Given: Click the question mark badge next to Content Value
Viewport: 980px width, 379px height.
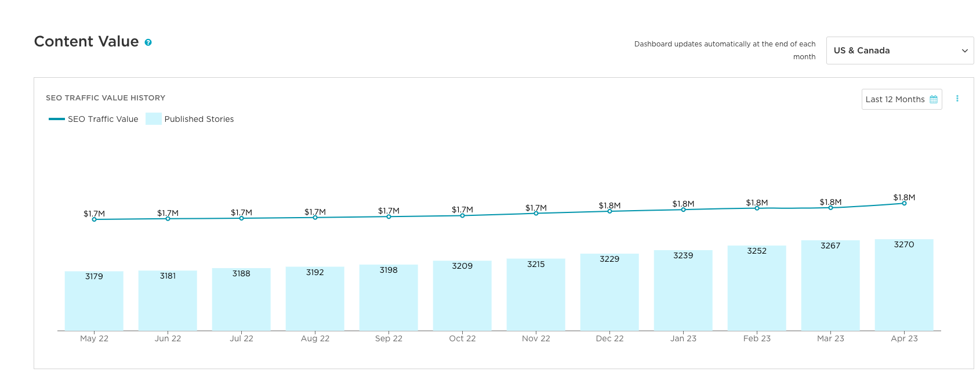Looking at the screenshot, I should (148, 42).
